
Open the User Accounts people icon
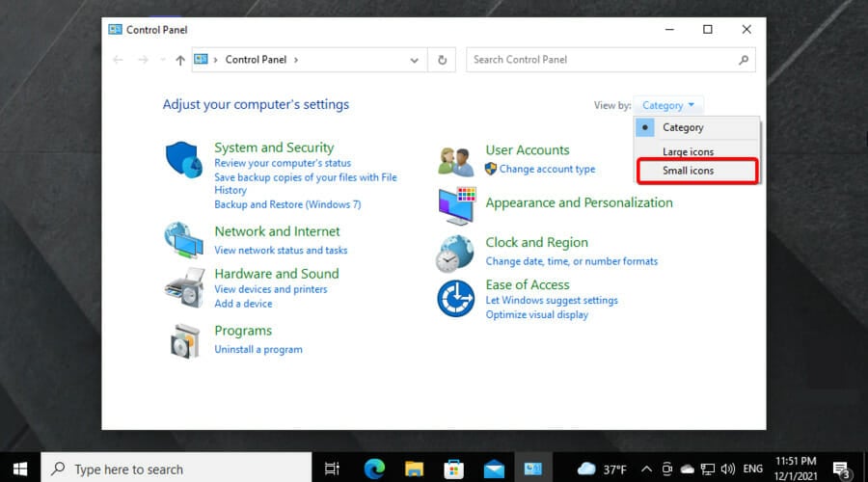coord(456,162)
